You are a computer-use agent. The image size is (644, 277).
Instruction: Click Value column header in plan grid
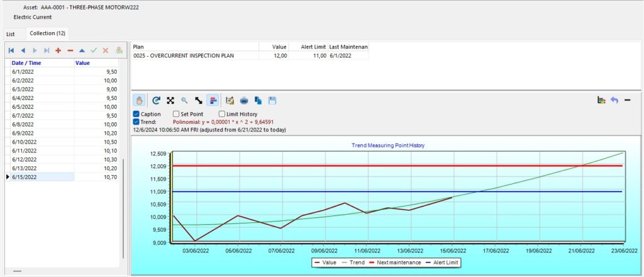[x=274, y=47]
